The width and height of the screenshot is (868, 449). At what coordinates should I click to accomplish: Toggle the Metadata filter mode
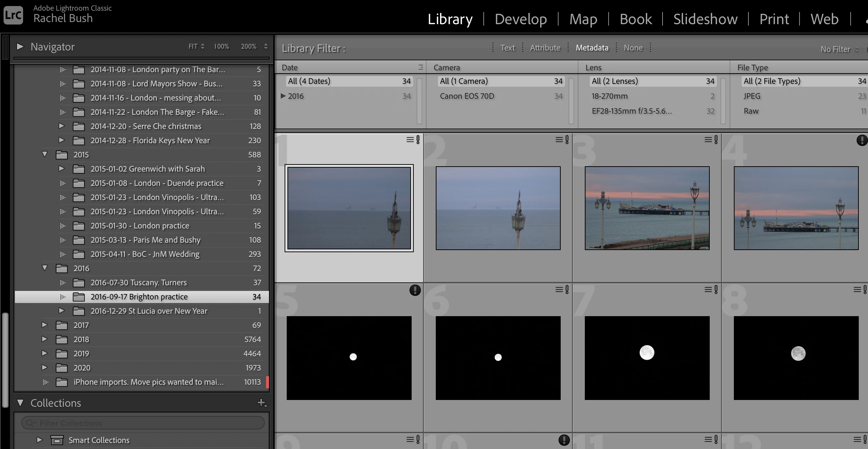coord(592,48)
